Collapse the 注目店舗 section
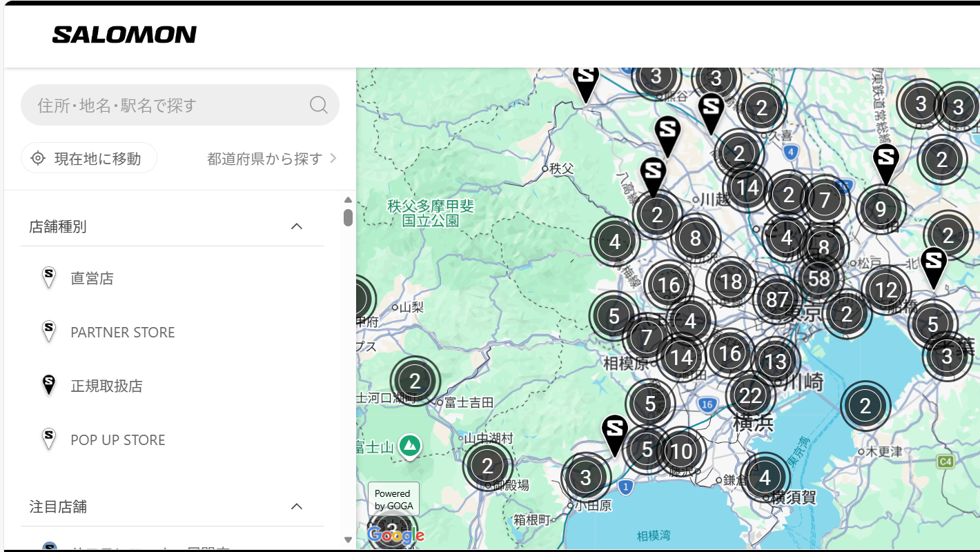This screenshot has height=552, width=980. pos(297,506)
